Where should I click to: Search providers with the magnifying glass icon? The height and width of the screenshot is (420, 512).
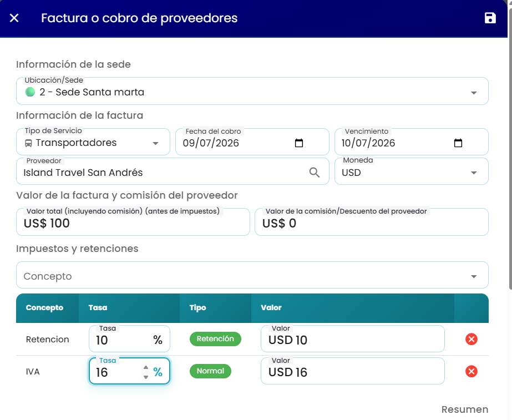[315, 173]
